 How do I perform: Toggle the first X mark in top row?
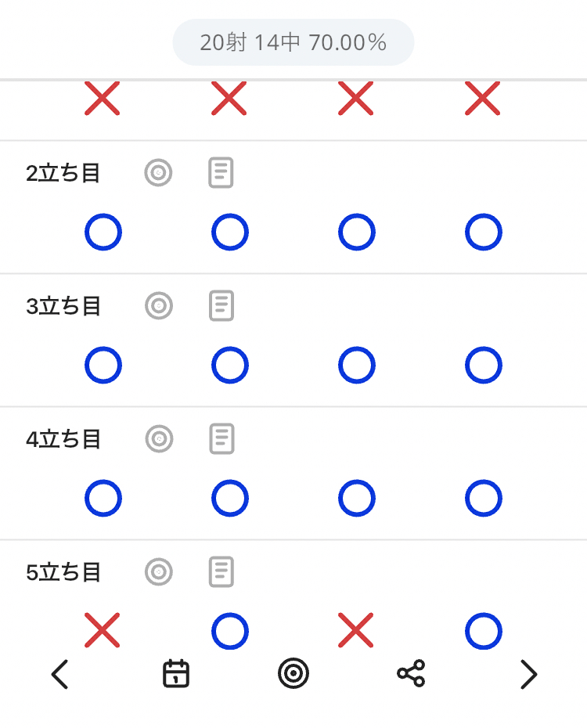103,99
